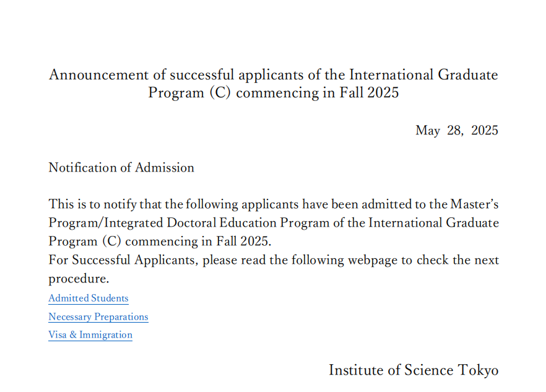Open the Admitted Students link
Image resolution: width=546 pixels, height=392 pixels.
point(89,298)
